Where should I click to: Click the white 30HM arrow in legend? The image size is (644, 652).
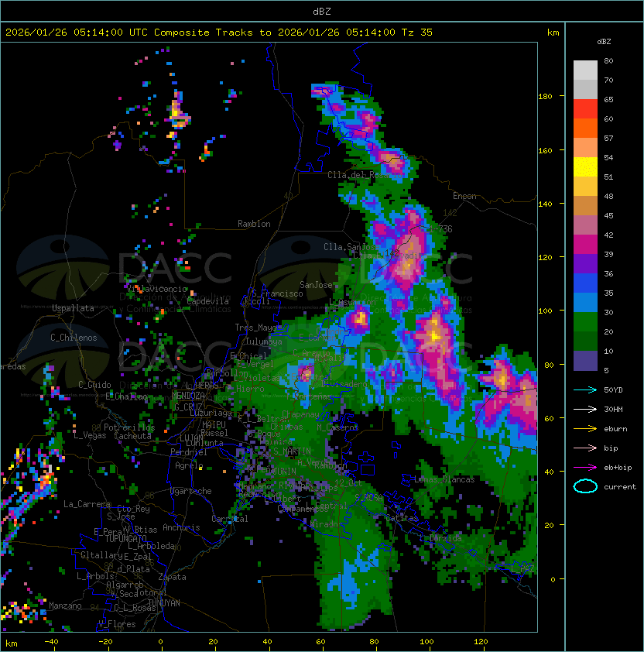click(x=585, y=409)
